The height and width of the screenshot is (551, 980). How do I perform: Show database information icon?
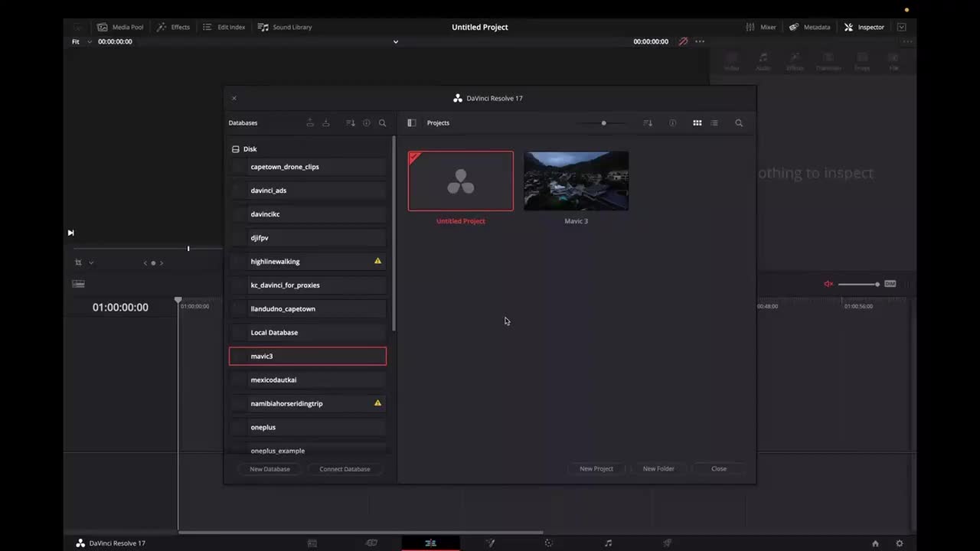point(367,122)
